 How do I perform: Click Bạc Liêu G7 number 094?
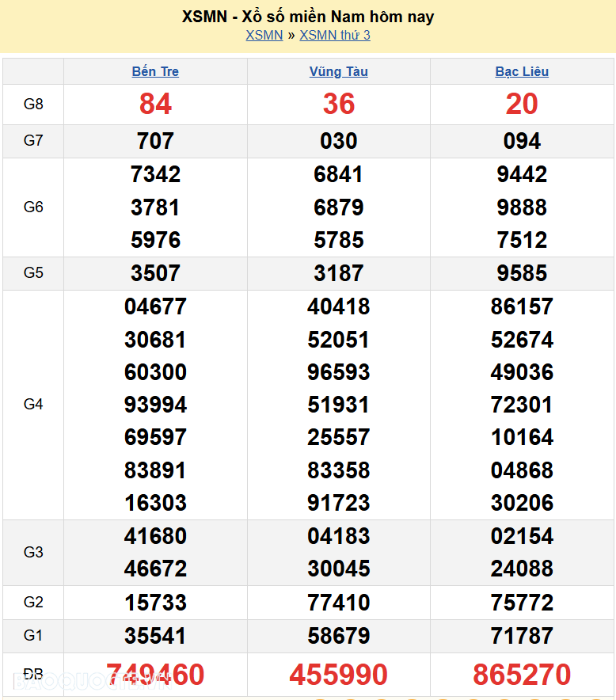click(x=522, y=141)
